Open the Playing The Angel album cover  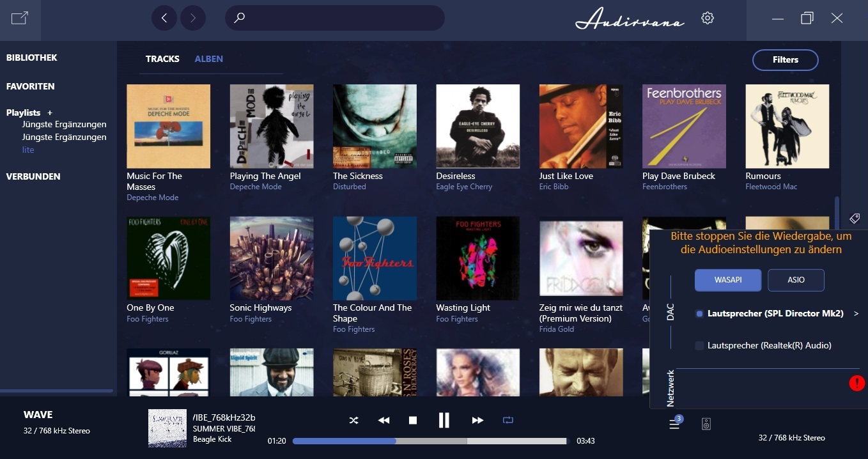click(272, 126)
